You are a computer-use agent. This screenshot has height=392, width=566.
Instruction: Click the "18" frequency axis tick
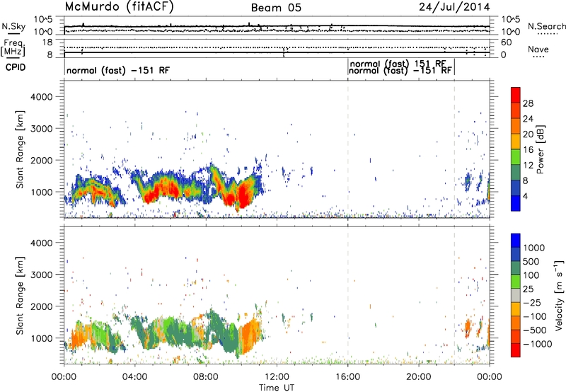pyautogui.click(x=47, y=42)
